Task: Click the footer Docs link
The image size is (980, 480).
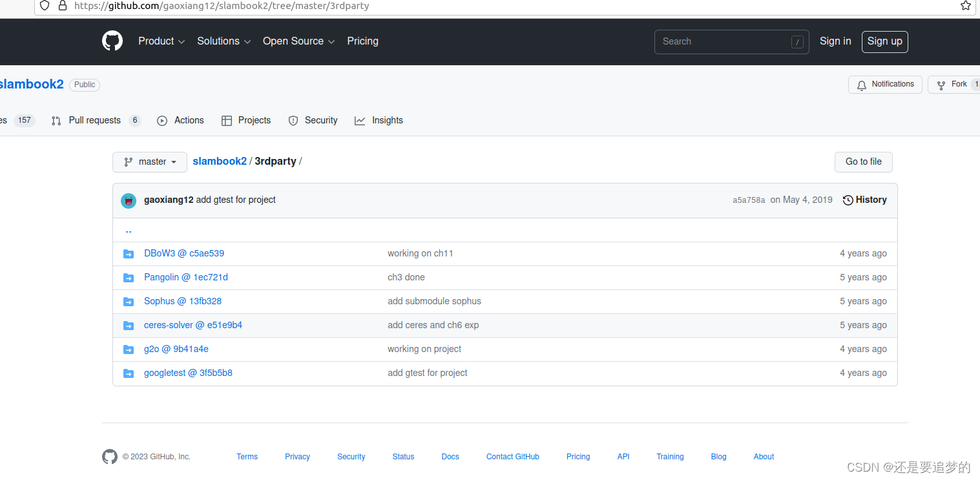Action: [x=450, y=457]
